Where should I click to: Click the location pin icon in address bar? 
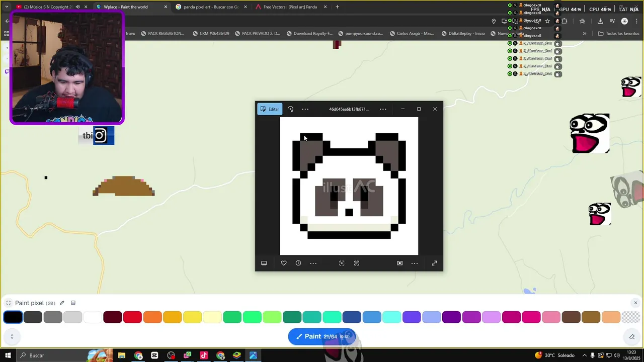point(494,21)
